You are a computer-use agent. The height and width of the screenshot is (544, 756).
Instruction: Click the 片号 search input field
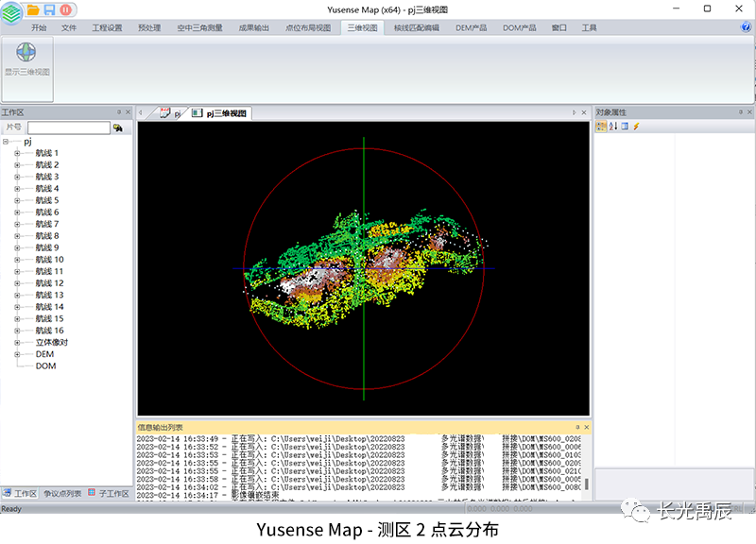68,127
